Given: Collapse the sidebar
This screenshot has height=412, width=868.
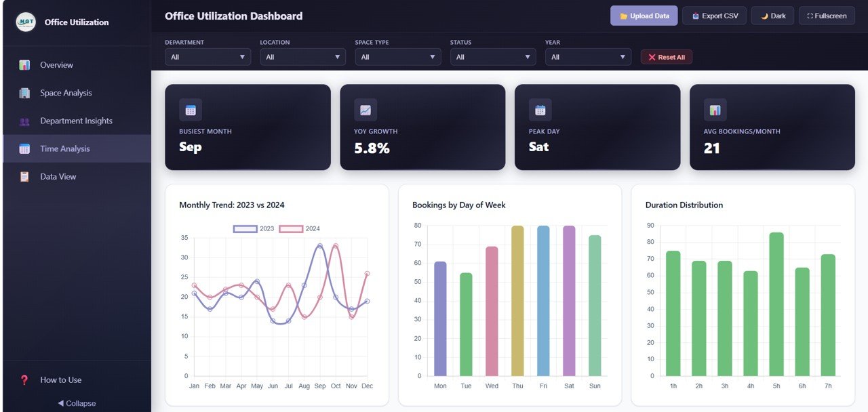Looking at the screenshot, I should pos(75,403).
